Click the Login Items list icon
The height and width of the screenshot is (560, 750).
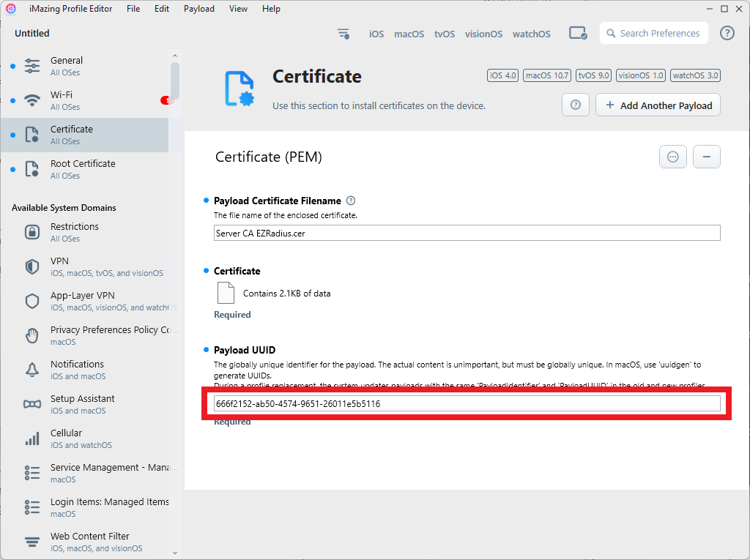pyautogui.click(x=32, y=507)
